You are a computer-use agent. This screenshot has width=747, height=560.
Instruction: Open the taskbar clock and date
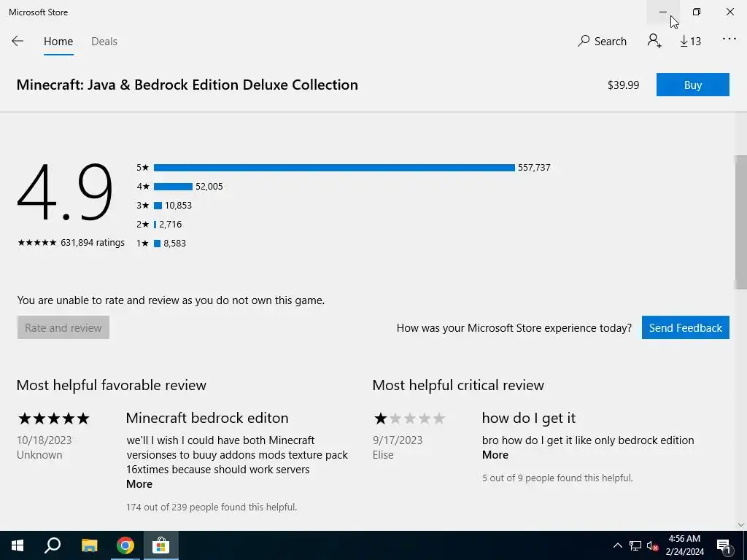[684, 545]
